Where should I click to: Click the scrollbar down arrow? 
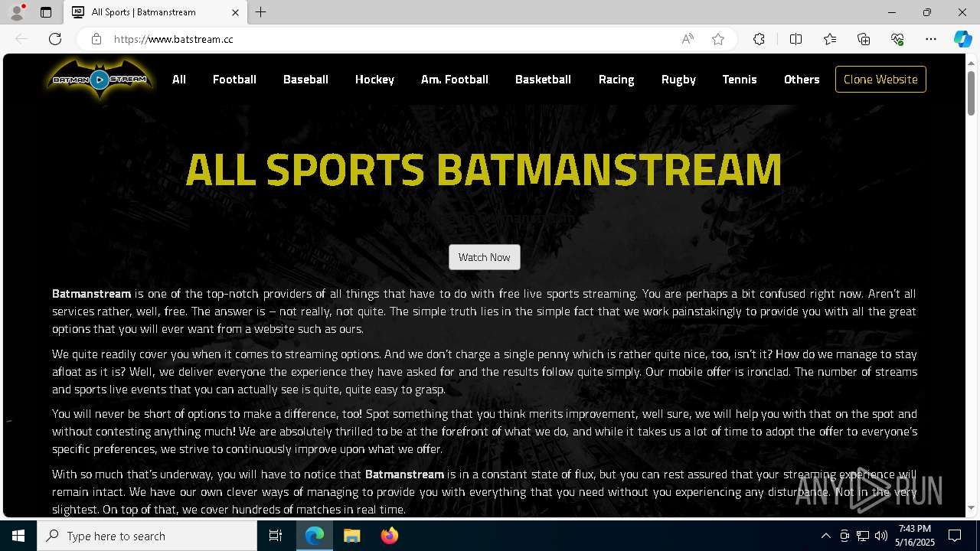pyautogui.click(x=971, y=507)
